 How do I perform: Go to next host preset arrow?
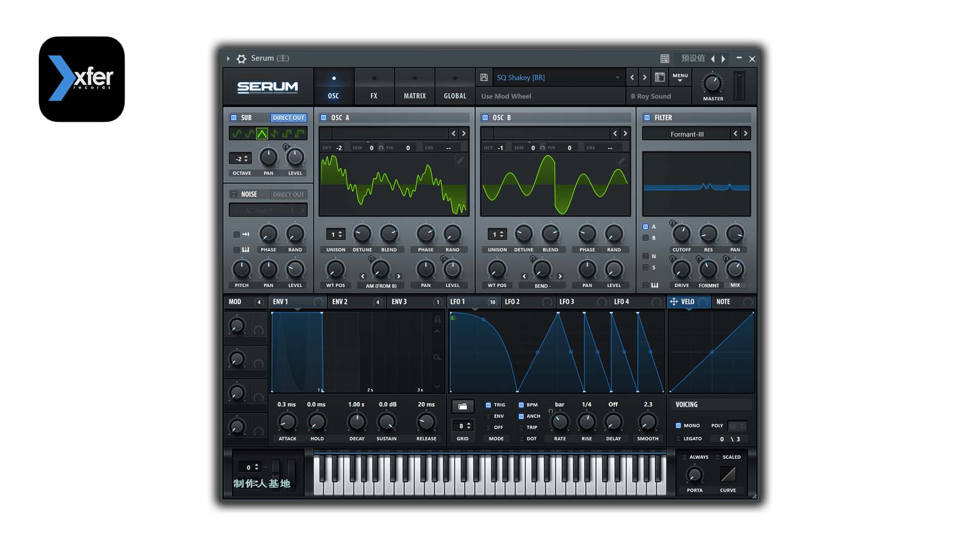tap(723, 59)
